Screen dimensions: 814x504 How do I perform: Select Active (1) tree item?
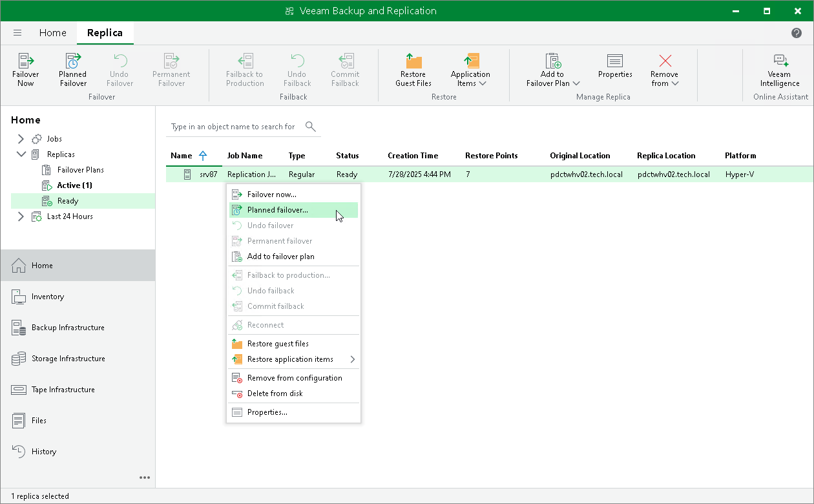(74, 185)
